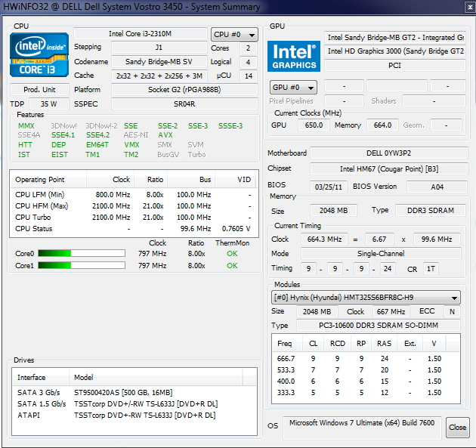The image size is (476, 448).
Task: Click the Interface column header in Drives
Action: point(40,377)
